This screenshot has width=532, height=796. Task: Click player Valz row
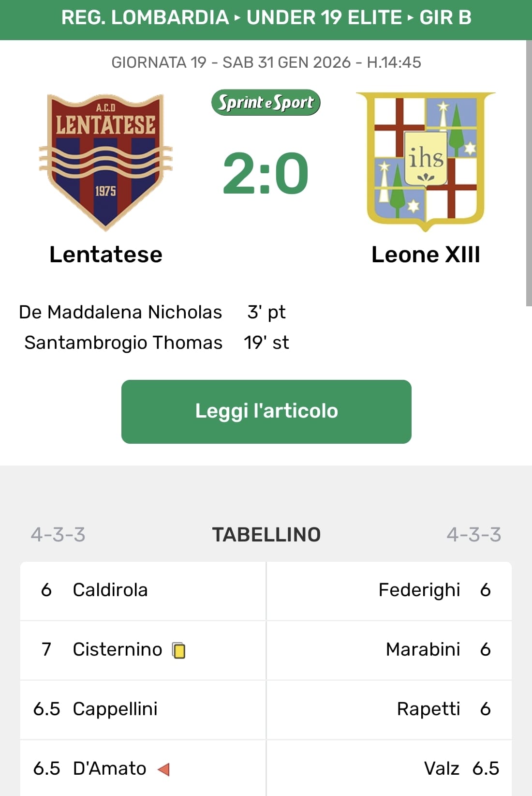[x=441, y=768]
